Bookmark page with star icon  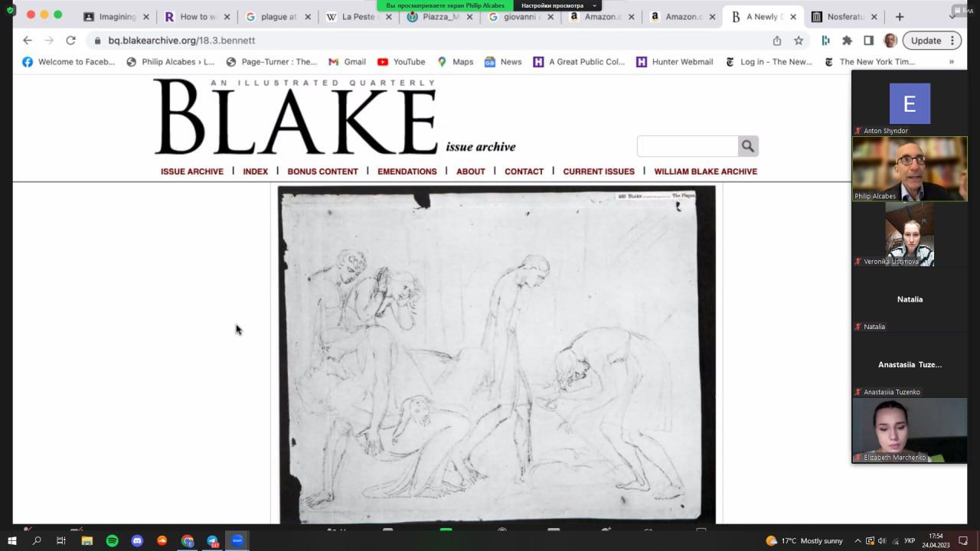(x=799, y=41)
